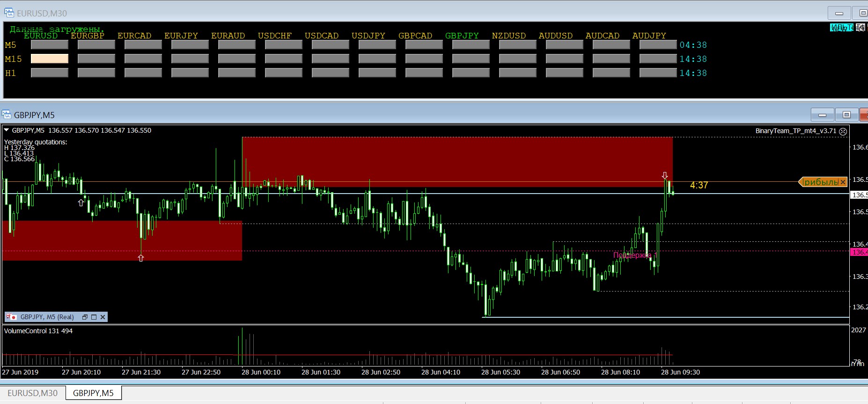Image resolution: width=868 pixels, height=404 pixels.
Task: Click the sad-face expert advisor icon
Action: coord(843,131)
